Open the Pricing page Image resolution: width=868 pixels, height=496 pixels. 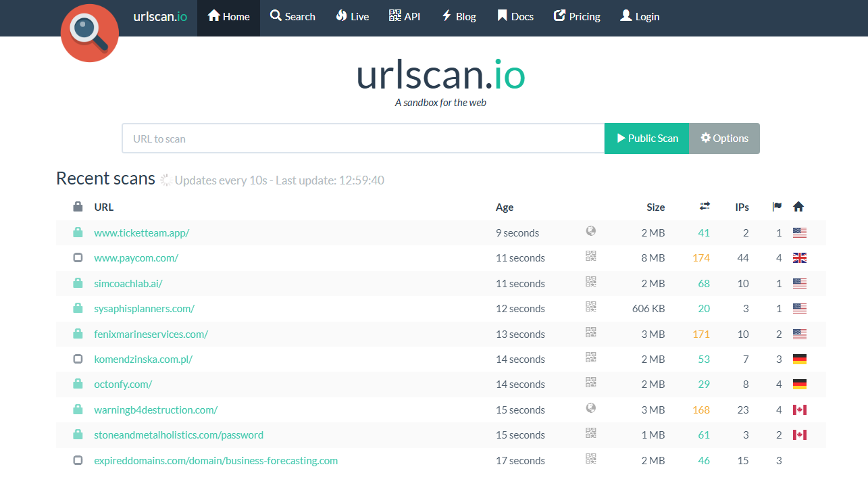click(x=576, y=16)
